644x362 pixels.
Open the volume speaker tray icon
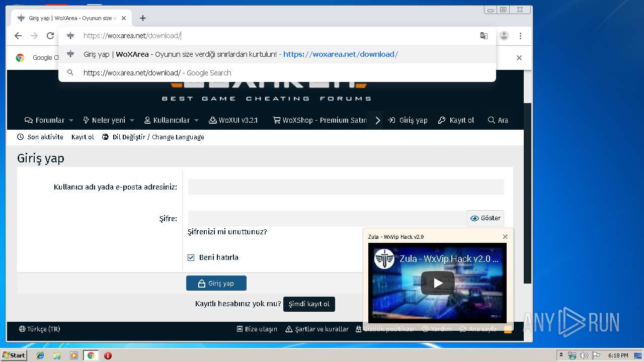pos(584,355)
